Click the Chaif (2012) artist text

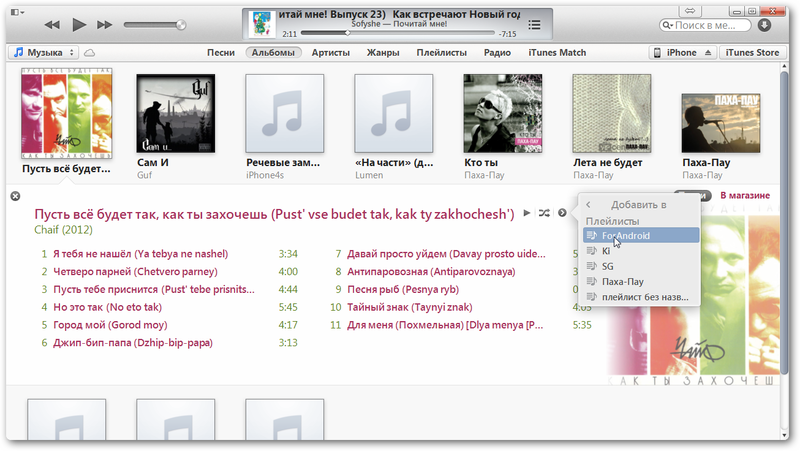click(63, 230)
